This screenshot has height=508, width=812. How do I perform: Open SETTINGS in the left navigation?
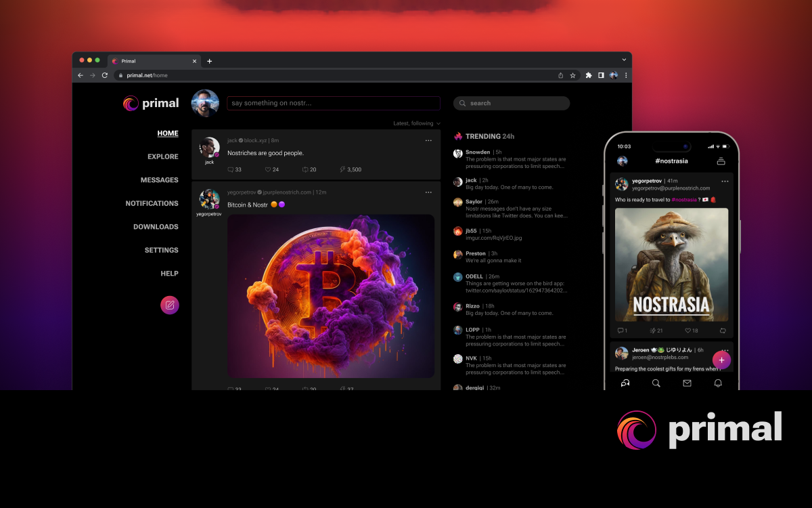point(161,250)
